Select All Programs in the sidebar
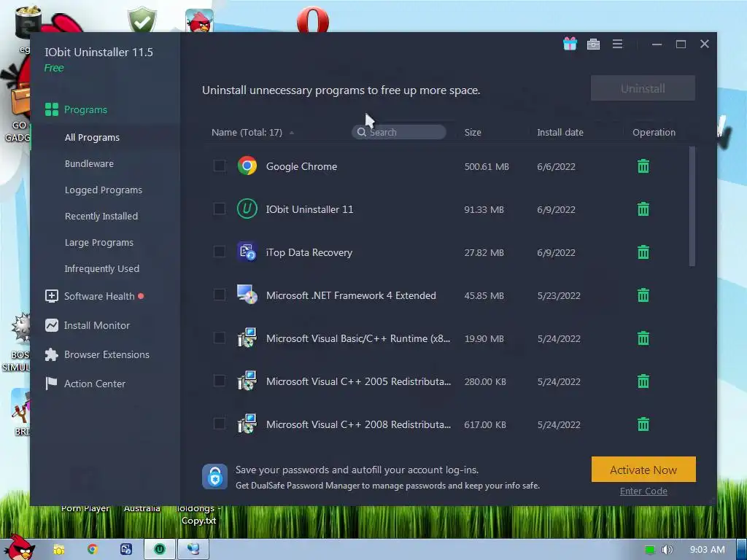Screen dimensions: 747x560 tap(92, 137)
